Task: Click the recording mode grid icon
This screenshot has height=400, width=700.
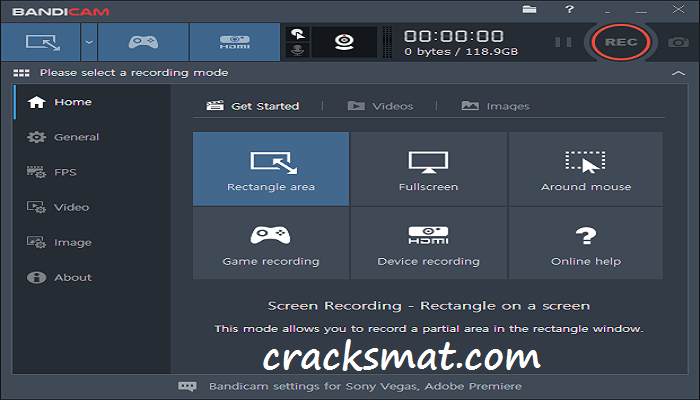Action: (21, 73)
